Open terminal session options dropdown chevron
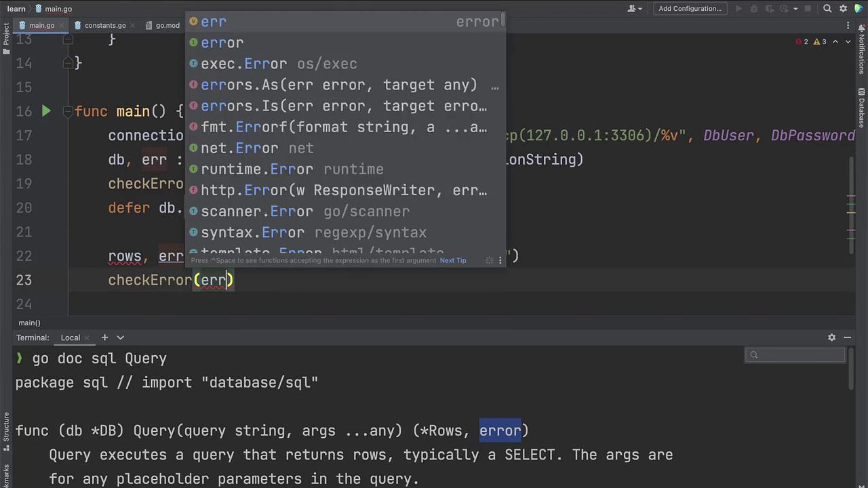Image resolution: width=868 pixels, height=488 pixels. click(x=120, y=338)
